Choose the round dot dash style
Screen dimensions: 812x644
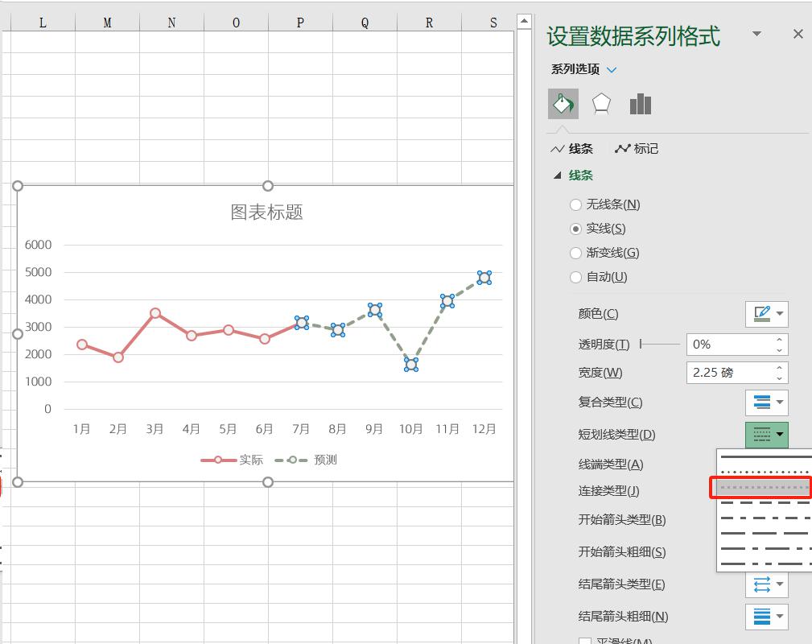(x=765, y=472)
